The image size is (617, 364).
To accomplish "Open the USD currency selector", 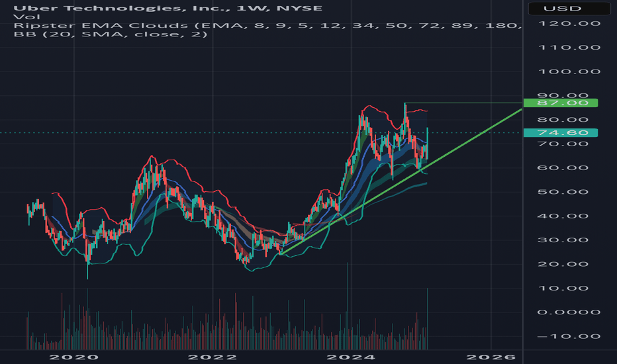I will 569,8.
